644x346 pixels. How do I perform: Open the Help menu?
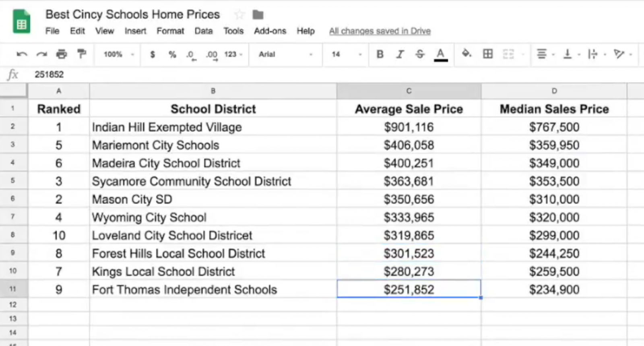pyautogui.click(x=306, y=31)
